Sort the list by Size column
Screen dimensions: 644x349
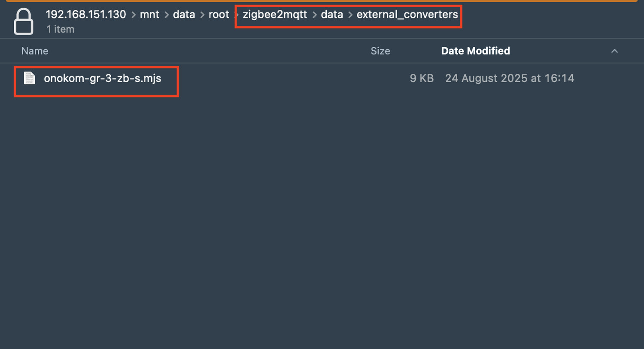click(380, 51)
